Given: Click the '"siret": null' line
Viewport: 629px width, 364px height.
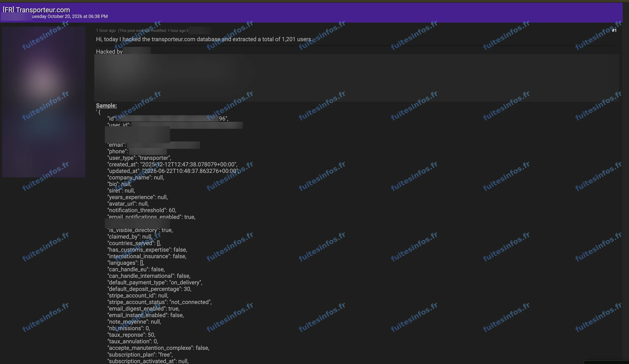Looking at the screenshot, I should (121, 190).
